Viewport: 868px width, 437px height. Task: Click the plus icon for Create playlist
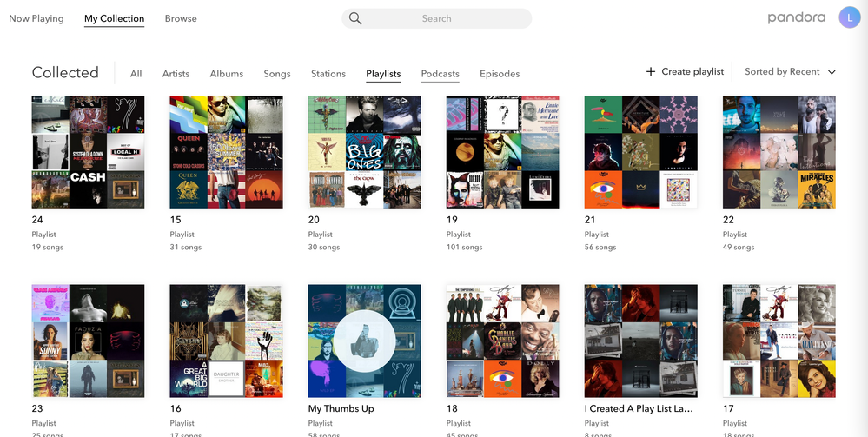point(651,71)
